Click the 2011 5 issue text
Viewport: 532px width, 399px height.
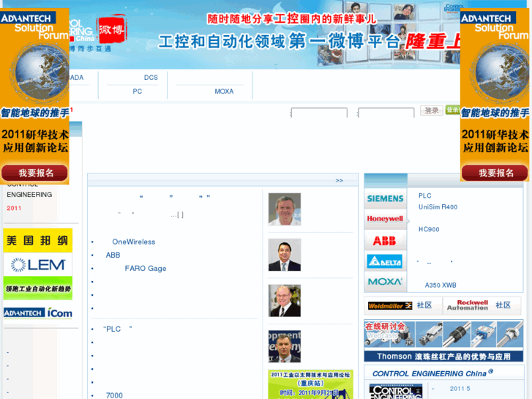460,389
